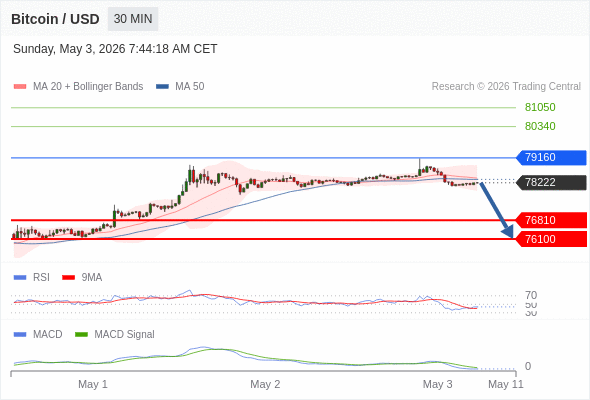Click the 9MA legend label
The image size is (590, 400).
pyautogui.click(x=92, y=278)
